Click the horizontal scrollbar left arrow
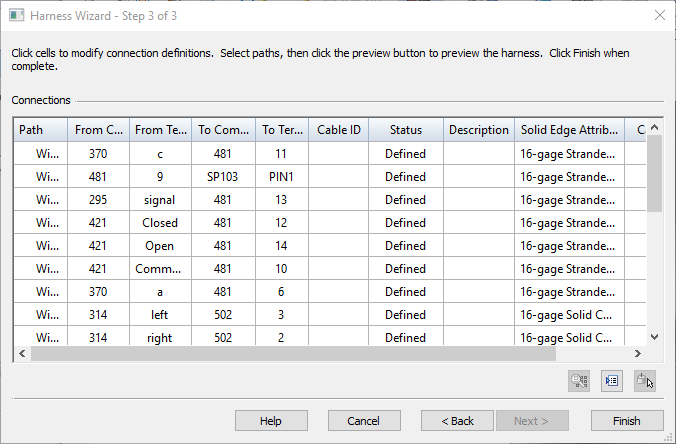This screenshot has width=676, height=444. click(21, 354)
